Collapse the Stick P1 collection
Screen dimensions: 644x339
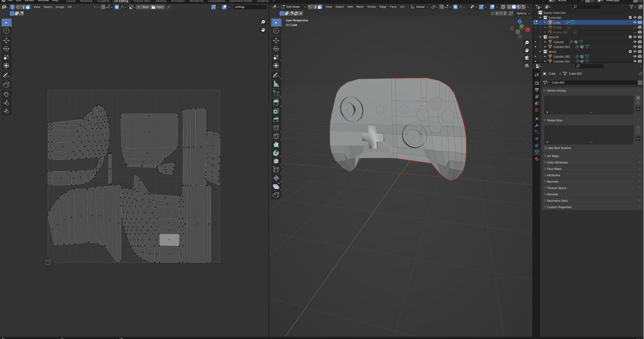[540, 37]
